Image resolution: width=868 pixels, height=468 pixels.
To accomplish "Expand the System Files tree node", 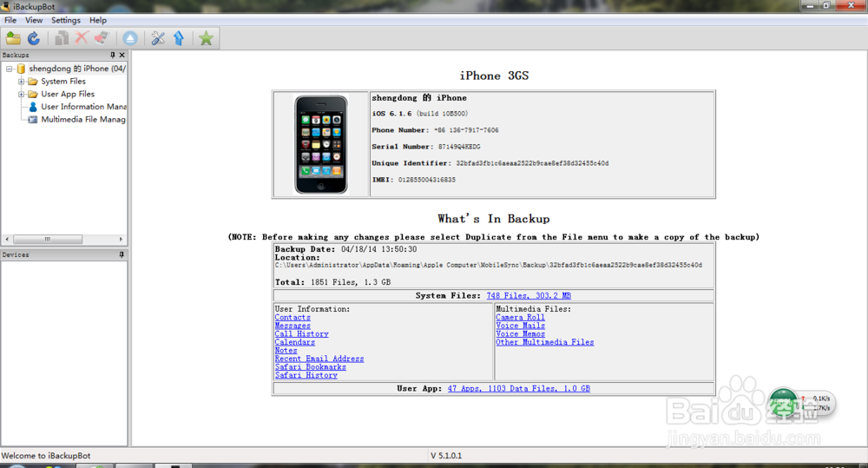I will (21, 82).
